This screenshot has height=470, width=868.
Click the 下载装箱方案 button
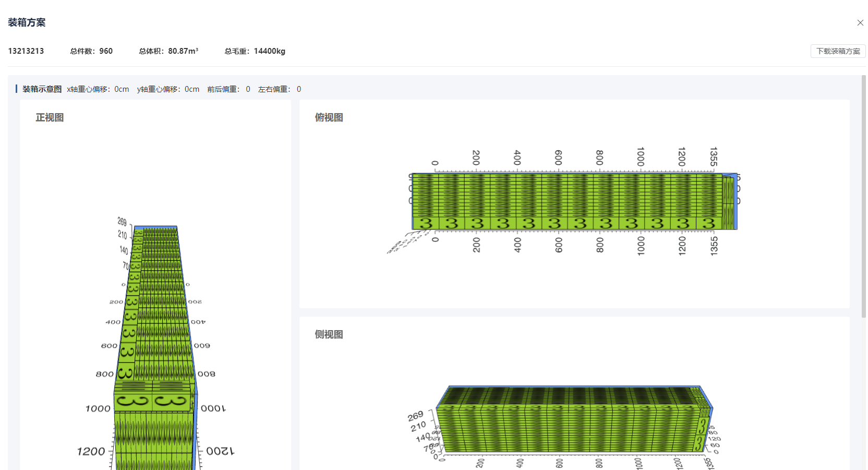(x=838, y=51)
